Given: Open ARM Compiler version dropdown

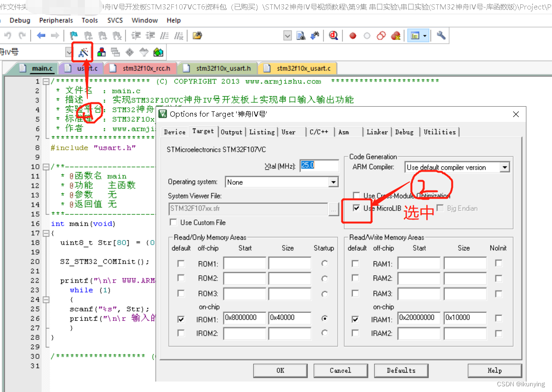Looking at the screenshot, I should coord(505,167).
